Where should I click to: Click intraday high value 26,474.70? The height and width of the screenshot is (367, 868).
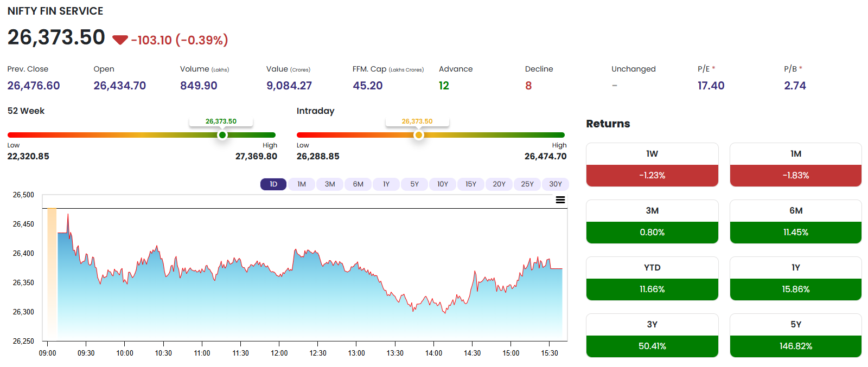click(545, 156)
